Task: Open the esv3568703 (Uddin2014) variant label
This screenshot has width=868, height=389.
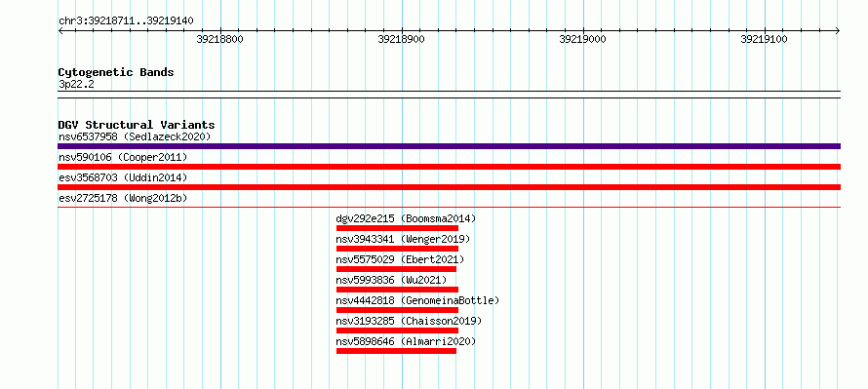Action: click(x=123, y=178)
